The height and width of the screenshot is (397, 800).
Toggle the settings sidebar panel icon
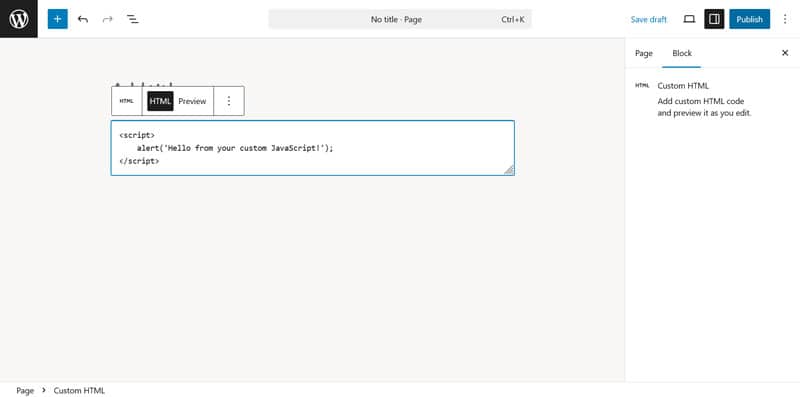coord(714,19)
